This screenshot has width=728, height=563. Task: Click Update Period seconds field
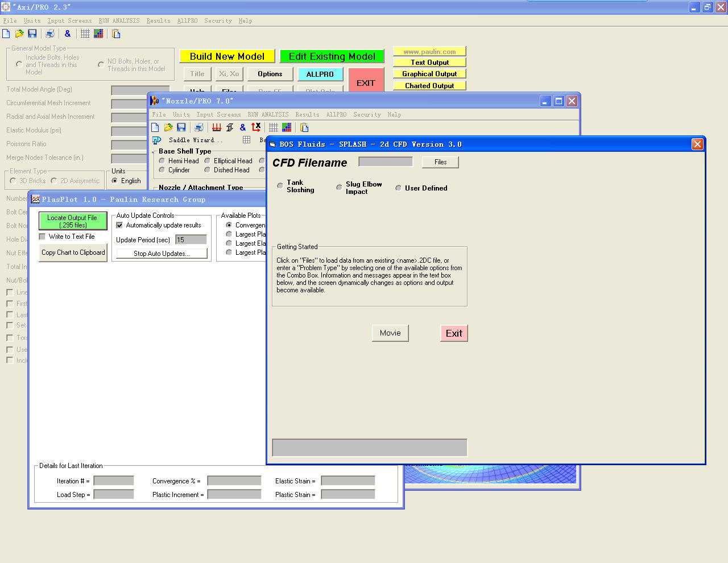(191, 239)
